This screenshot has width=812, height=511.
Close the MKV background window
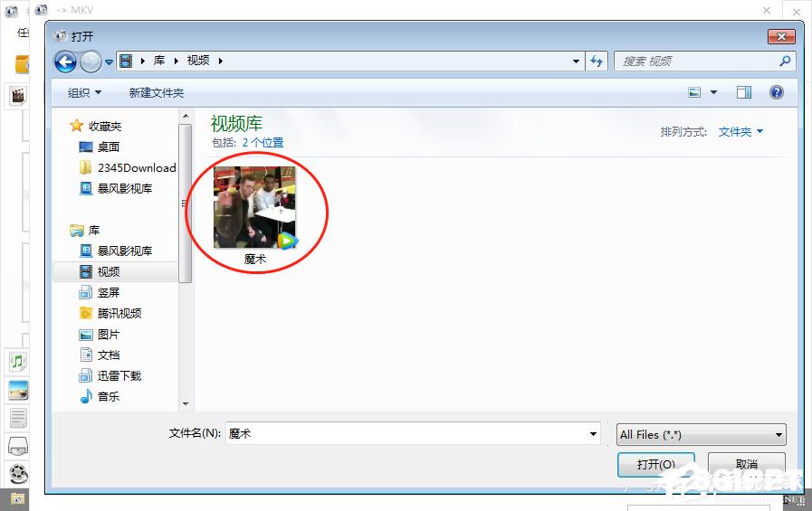(767, 10)
